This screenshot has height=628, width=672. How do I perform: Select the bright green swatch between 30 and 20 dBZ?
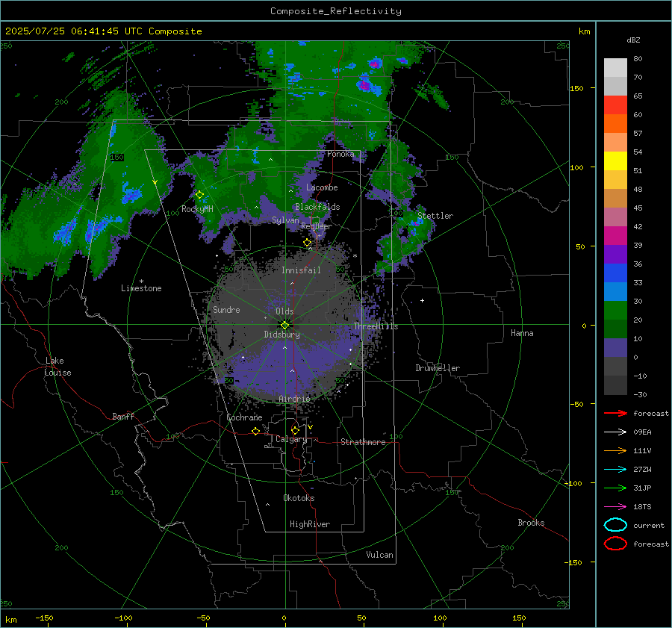[615, 310]
